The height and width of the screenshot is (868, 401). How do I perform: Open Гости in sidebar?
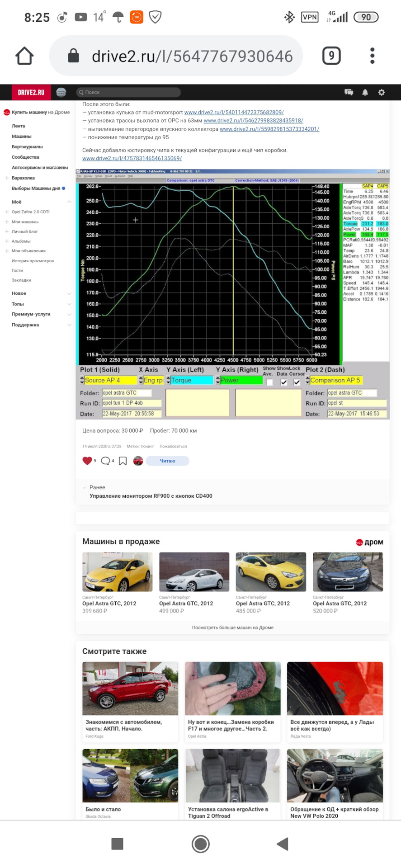[17, 270]
